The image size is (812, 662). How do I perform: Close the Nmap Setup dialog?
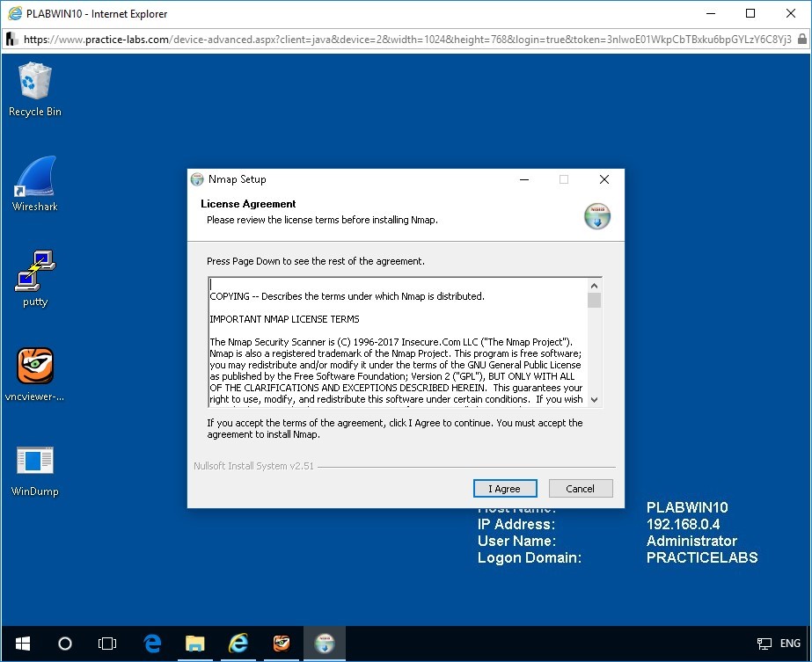pyautogui.click(x=604, y=179)
